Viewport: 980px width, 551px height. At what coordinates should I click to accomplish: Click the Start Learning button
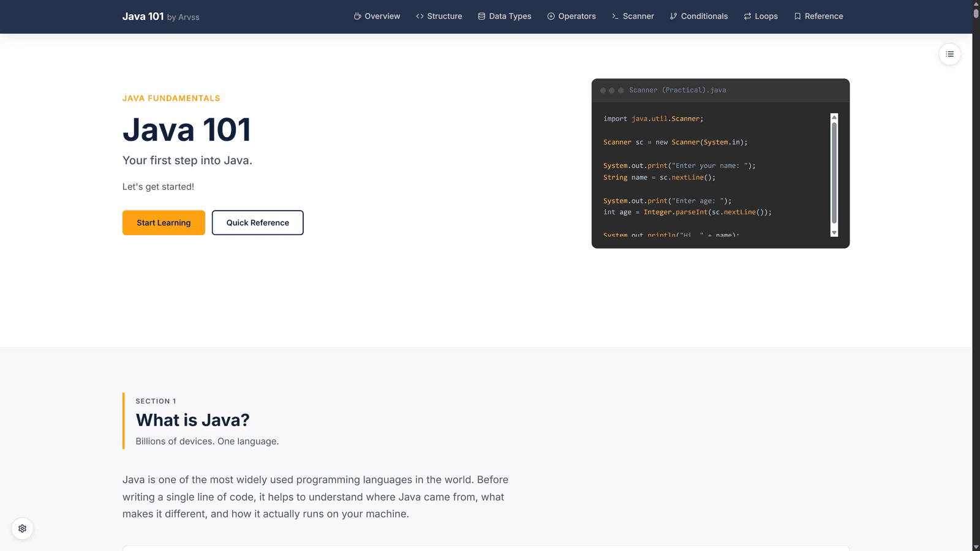(164, 223)
